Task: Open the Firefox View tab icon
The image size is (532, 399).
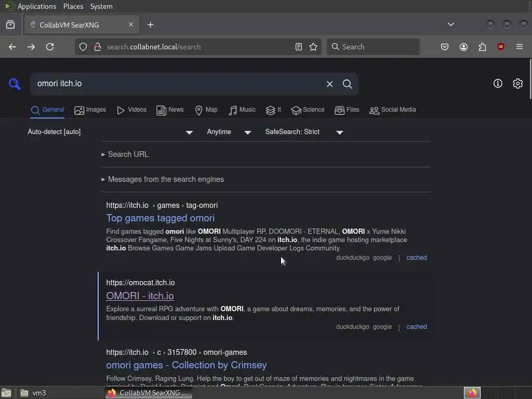Action: [x=10, y=25]
